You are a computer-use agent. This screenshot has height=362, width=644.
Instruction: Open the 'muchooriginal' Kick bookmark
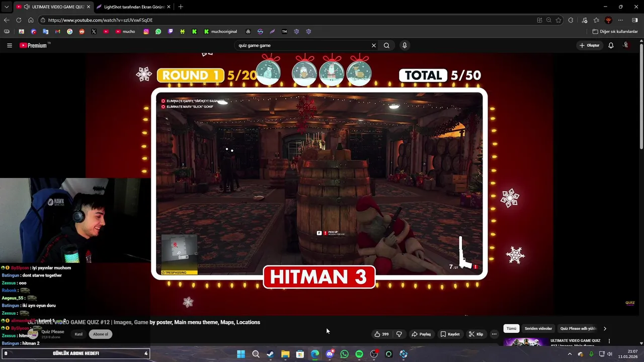220,31
